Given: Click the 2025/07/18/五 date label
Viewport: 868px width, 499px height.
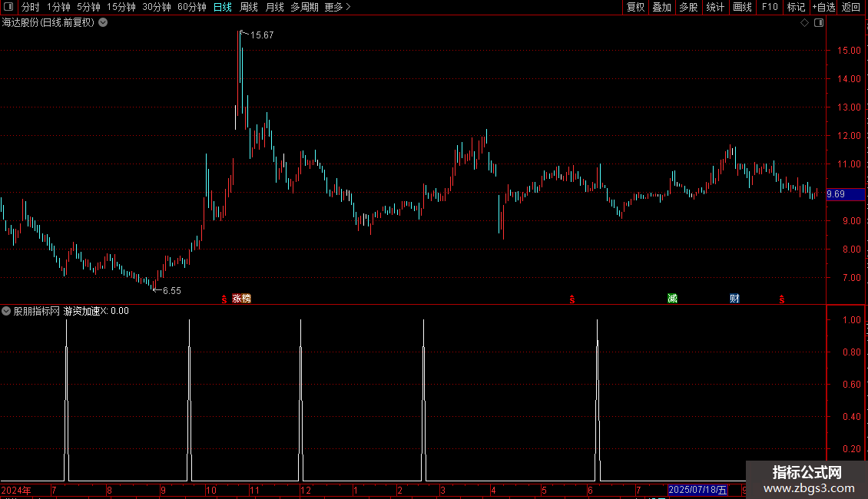Looking at the screenshot, I should (697, 490).
